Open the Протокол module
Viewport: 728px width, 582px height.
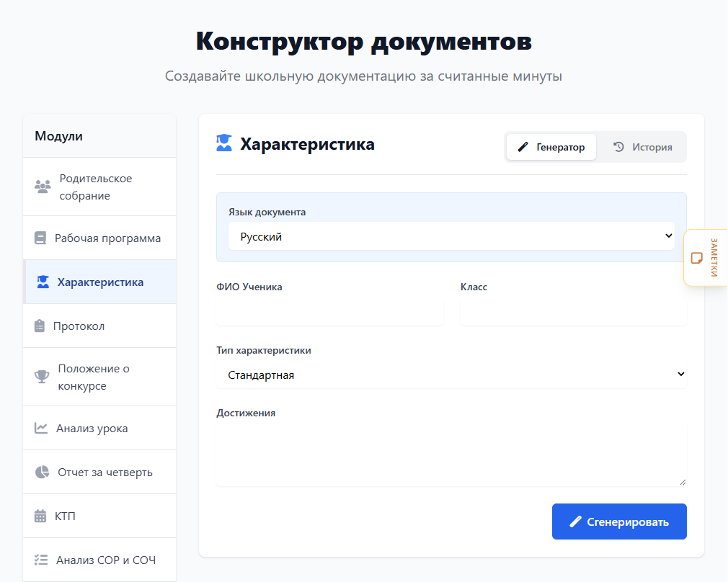pyautogui.click(x=99, y=326)
